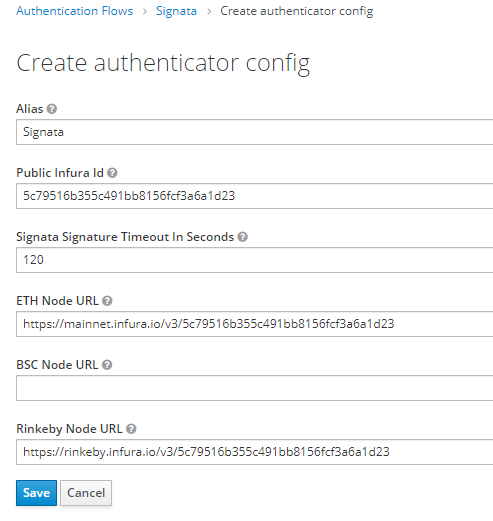Save the authenticator config

coord(36,493)
